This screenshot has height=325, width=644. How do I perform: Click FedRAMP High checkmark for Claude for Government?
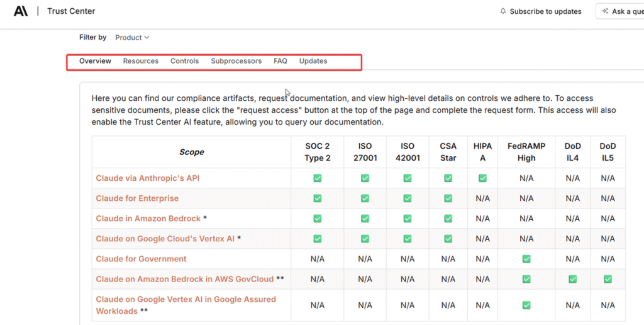pos(526,259)
